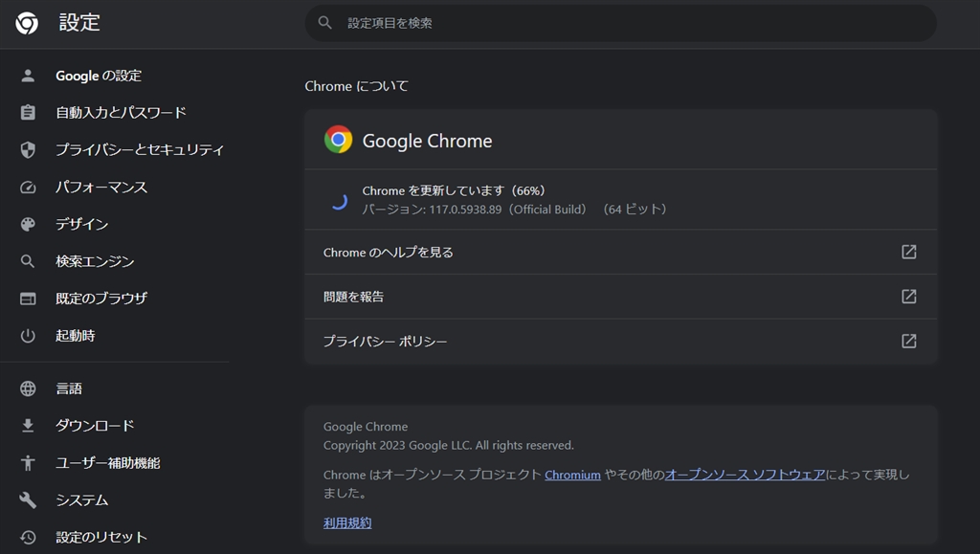The height and width of the screenshot is (554, 980).
Task: Click the wrench icon for システム
Action: point(28,500)
